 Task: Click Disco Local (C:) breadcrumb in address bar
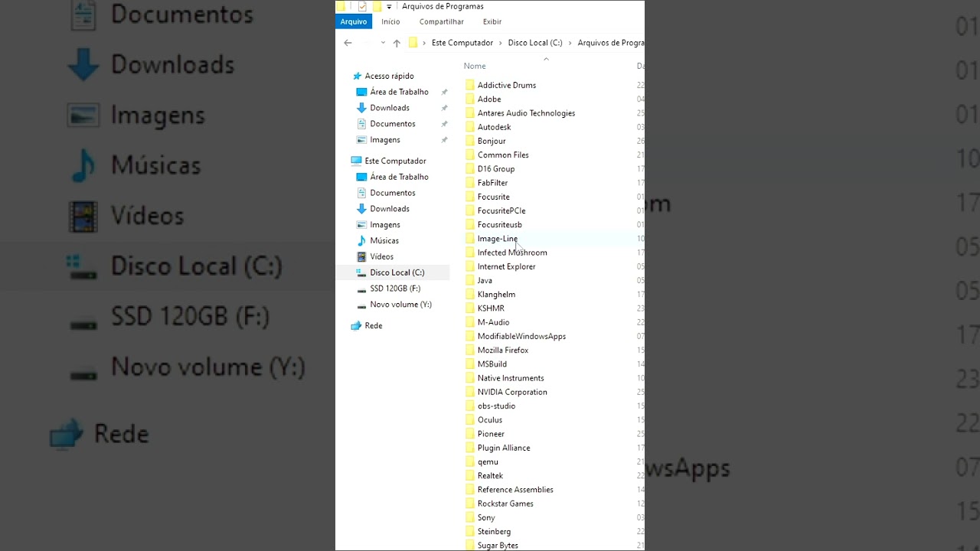point(535,43)
